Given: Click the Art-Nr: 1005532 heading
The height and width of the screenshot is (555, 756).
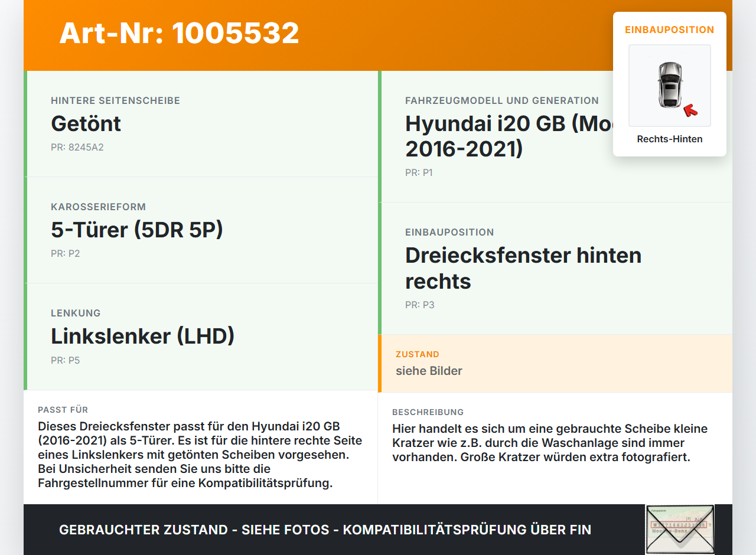Looking at the screenshot, I should [179, 33].
